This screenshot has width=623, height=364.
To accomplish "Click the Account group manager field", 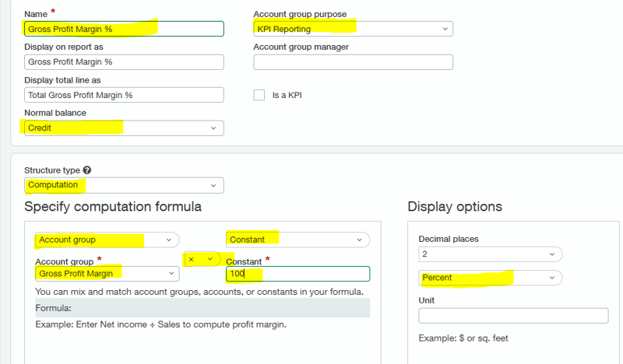I will (353, 62).
